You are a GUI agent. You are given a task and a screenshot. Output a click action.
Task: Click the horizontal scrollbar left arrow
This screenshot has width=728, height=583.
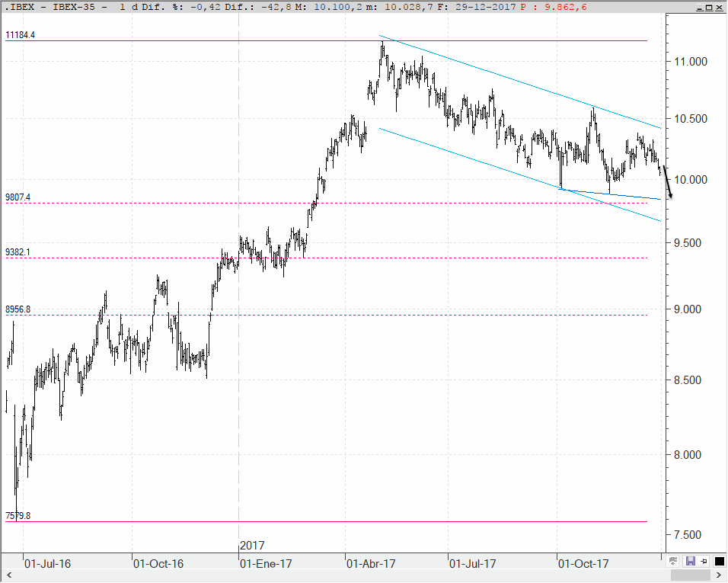[8, 576]
